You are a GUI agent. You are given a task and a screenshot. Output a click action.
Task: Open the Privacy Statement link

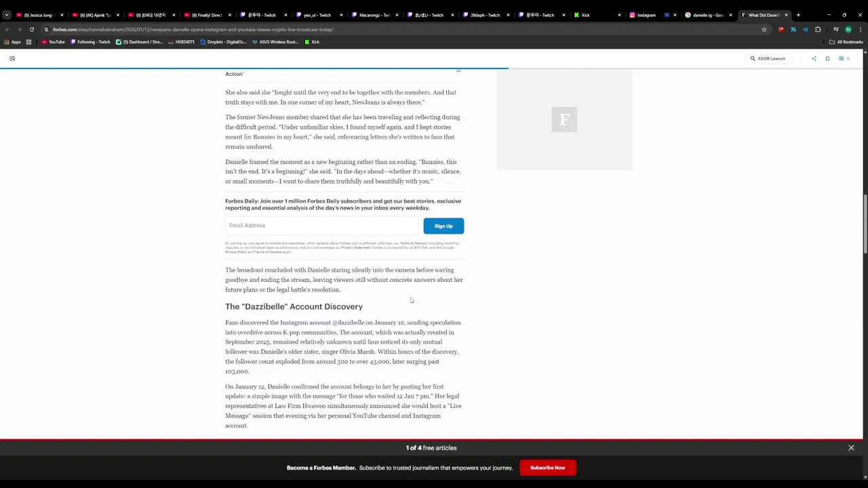pos(356,247)
